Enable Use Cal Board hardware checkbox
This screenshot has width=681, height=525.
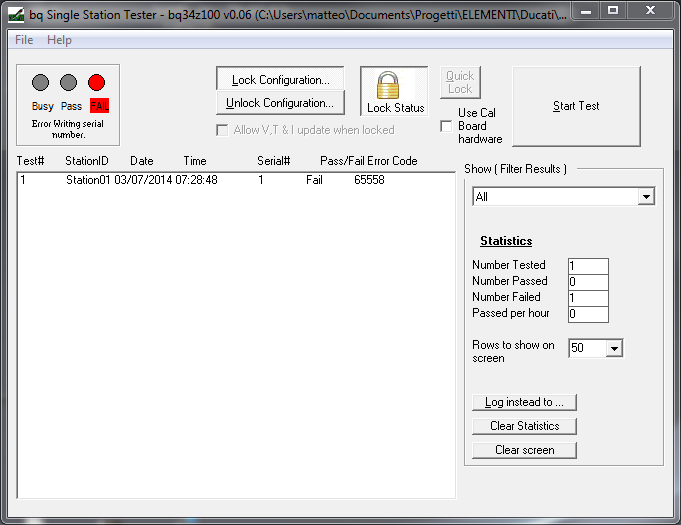pos(446,126)
